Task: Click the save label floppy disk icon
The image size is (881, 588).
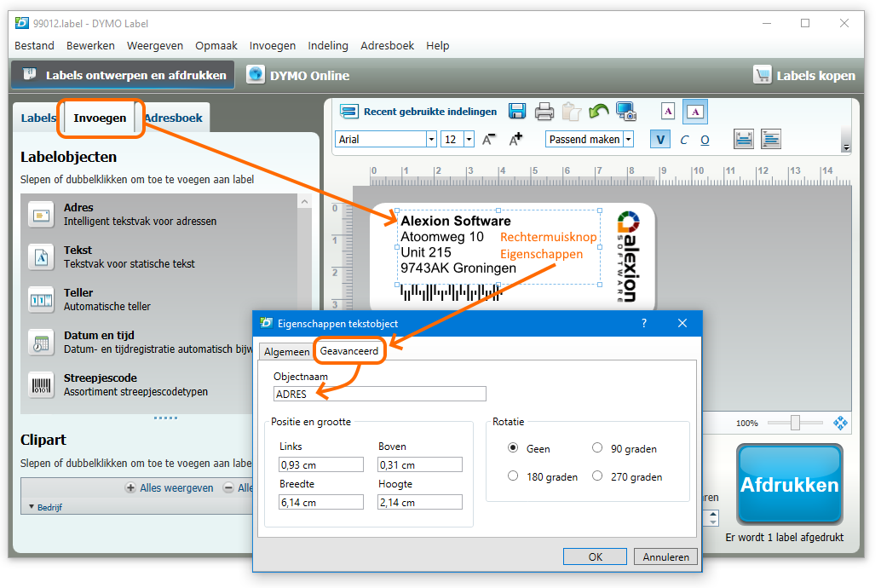Action: [x=517, y=112]
